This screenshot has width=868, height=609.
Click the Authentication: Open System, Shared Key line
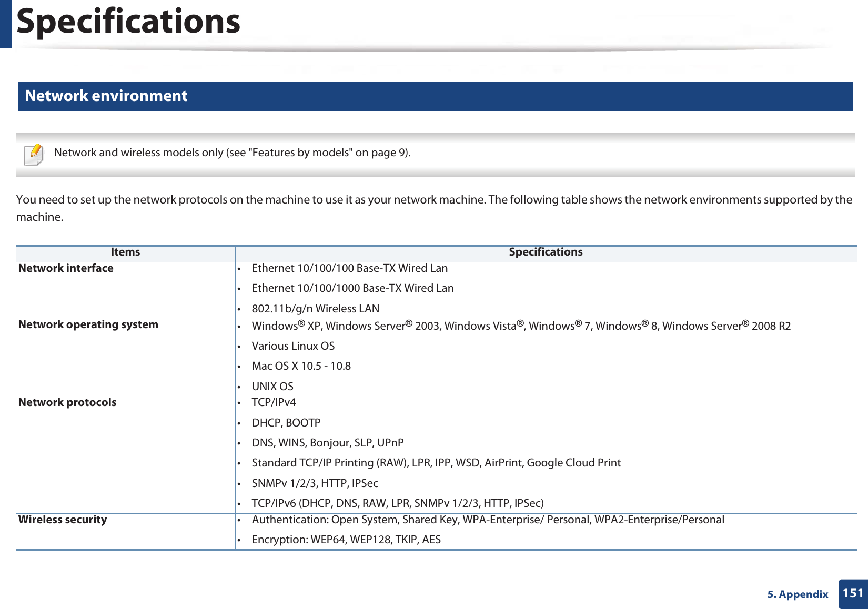click(488, 520)
